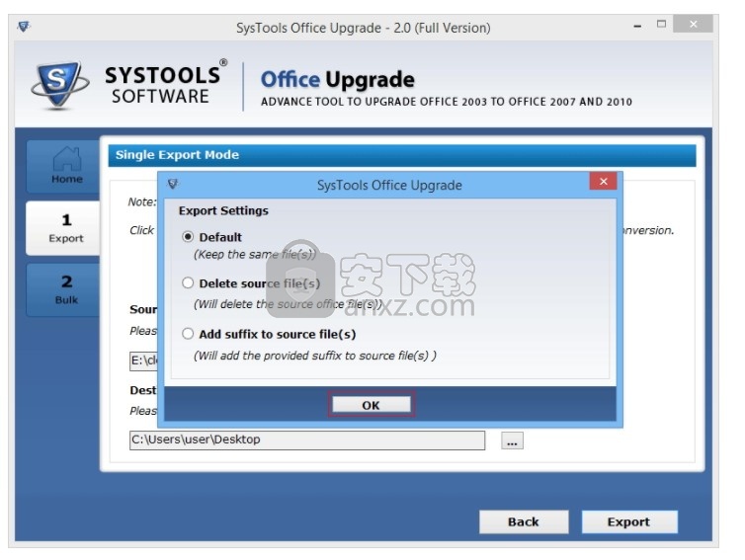Confirm export settings with OK button
The image size is (745, 560).
tap(372, 405)
